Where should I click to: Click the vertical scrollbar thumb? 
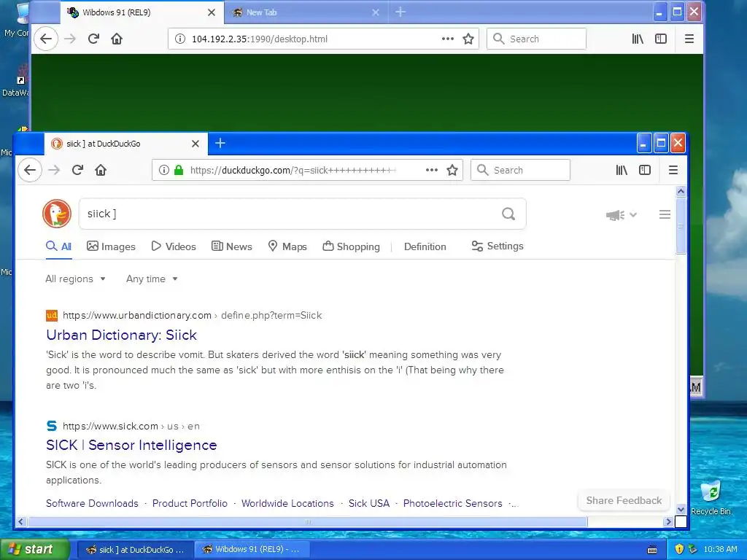[x=681, y=226]
